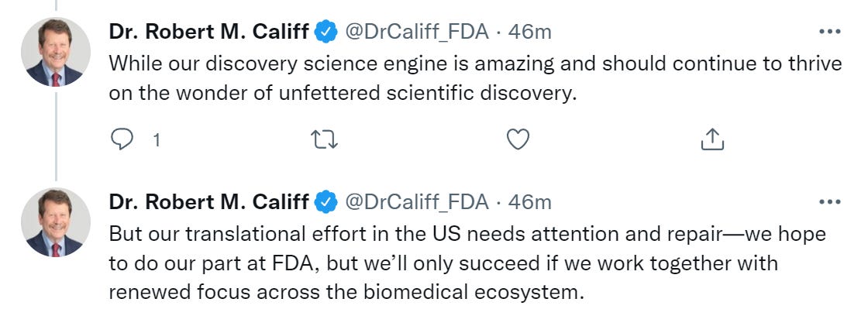Click the verified badge on the second tweet

coord(326,202)
